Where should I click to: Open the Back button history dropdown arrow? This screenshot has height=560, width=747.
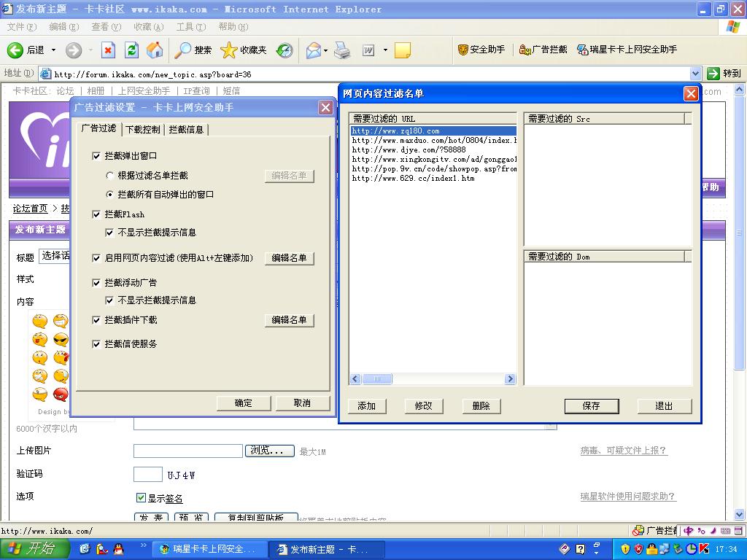point(53,50)
